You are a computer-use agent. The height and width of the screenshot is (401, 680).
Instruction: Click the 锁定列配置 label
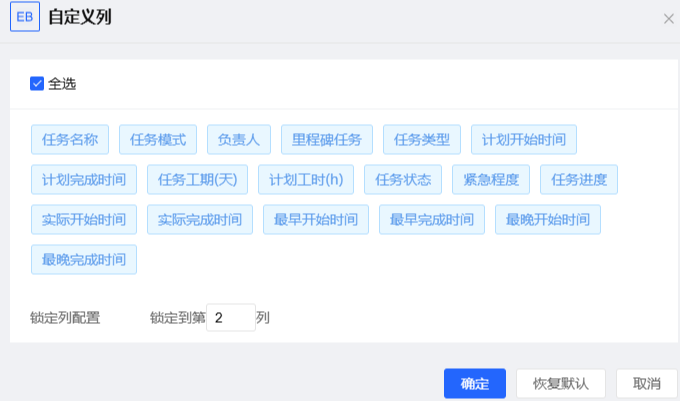(65, 318)
